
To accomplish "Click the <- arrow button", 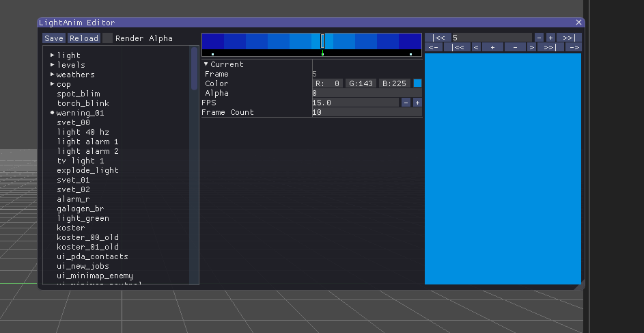I will click(433, 47).
